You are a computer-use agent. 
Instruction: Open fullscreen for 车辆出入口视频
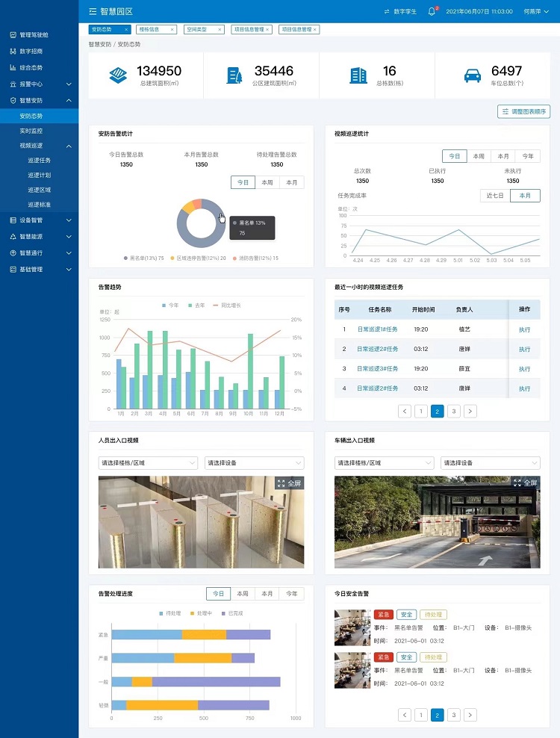(x=525, y=483)
